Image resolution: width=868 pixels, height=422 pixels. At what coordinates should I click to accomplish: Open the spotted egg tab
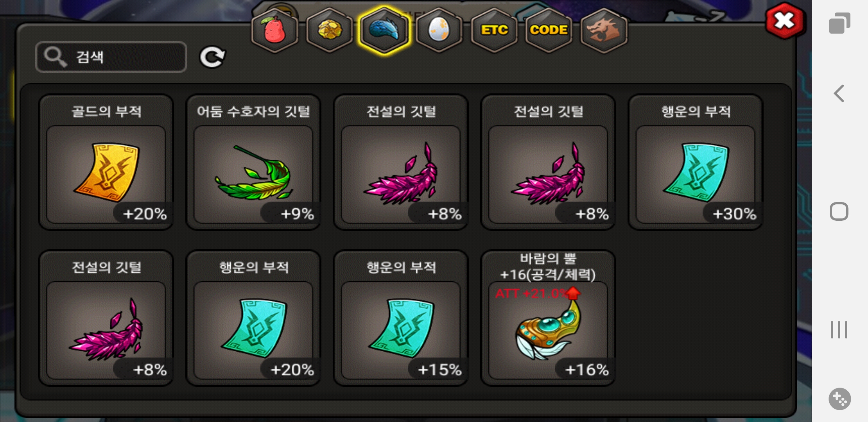click(439, 30)
